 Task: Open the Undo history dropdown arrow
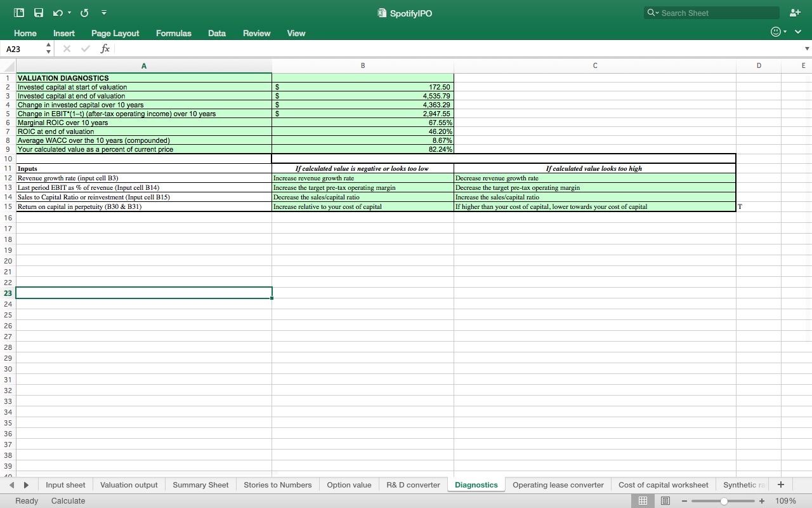69,13
